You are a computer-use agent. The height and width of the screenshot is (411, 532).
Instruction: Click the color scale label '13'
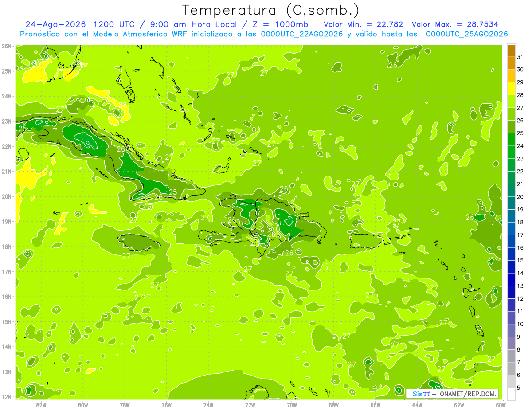click(x=520, y=286)
